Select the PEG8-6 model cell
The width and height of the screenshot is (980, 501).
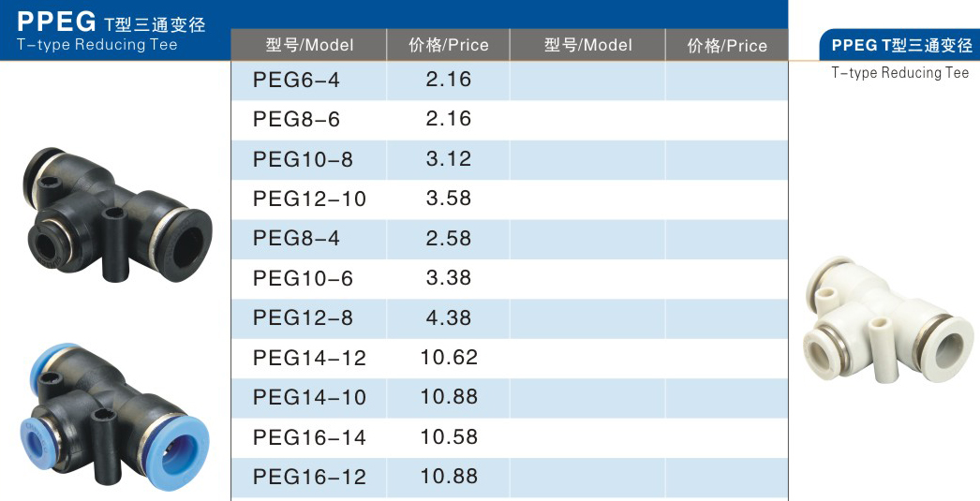(x=309, y=119)
